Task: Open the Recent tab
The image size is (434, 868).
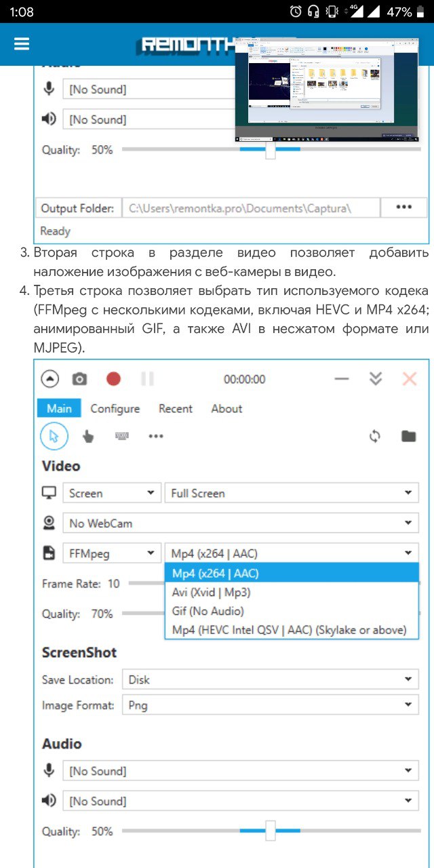Action: [176, 408]
